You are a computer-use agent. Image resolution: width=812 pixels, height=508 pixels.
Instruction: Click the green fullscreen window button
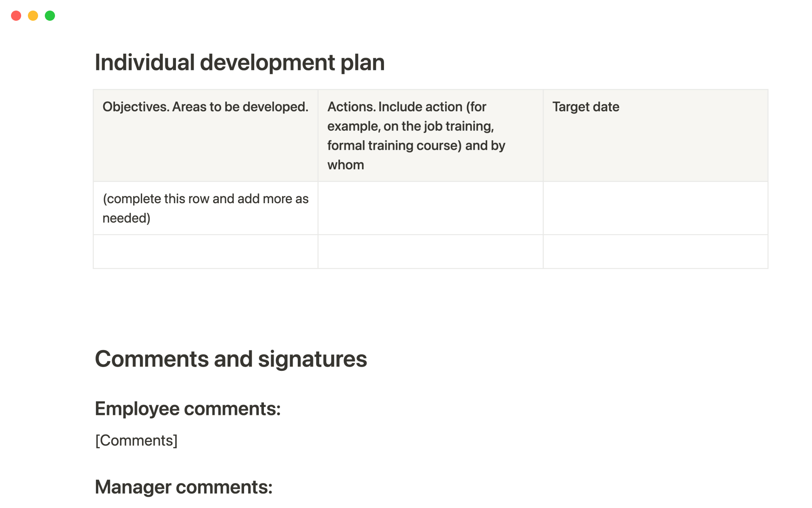tap(50, 16)
